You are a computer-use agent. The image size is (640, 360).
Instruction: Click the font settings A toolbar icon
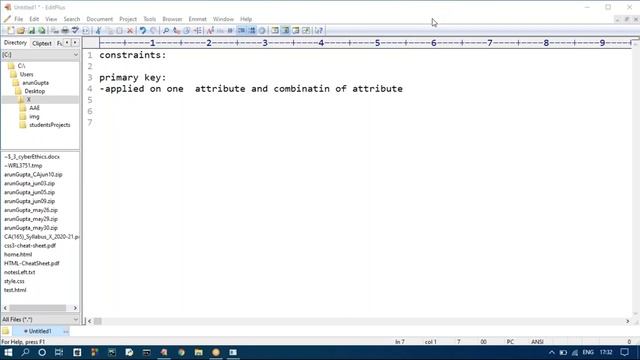tap(210, 31)
